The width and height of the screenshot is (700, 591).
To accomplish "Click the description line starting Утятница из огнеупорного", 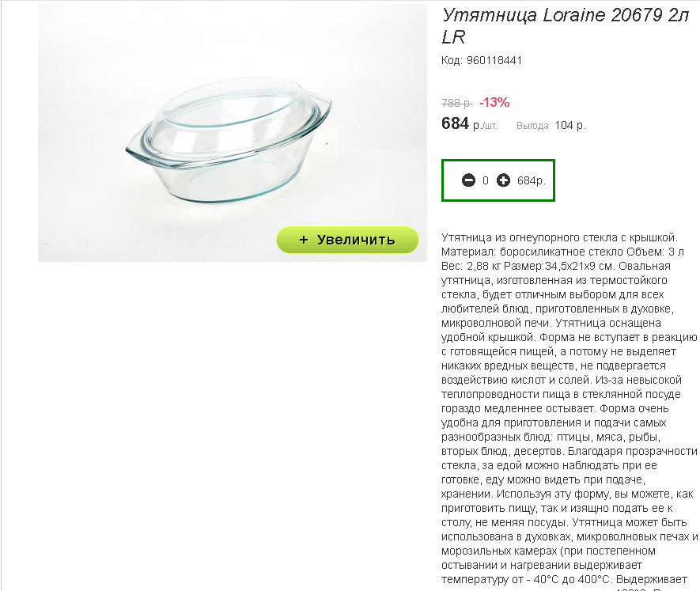I will 559,237.
